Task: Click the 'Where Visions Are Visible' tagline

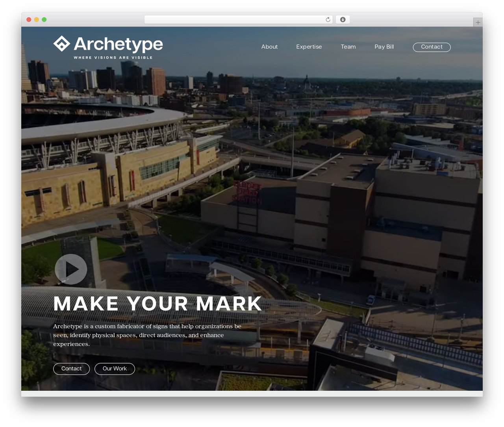Action: click(x=113, y=58)
